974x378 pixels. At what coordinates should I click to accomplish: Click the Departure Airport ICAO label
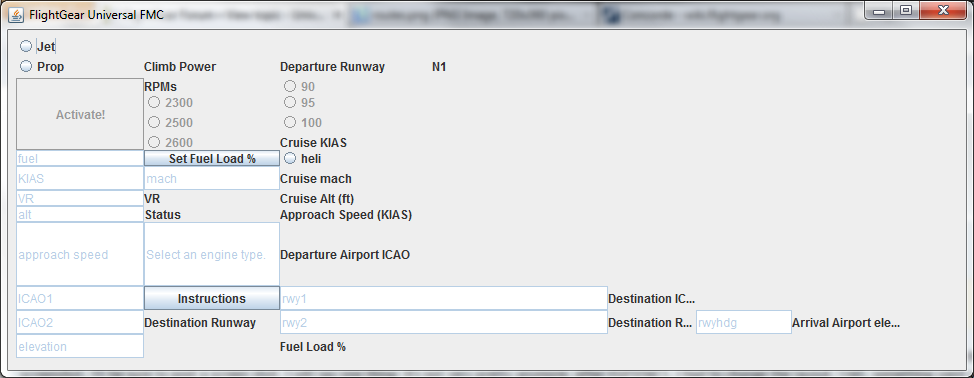tap(345, 254)
